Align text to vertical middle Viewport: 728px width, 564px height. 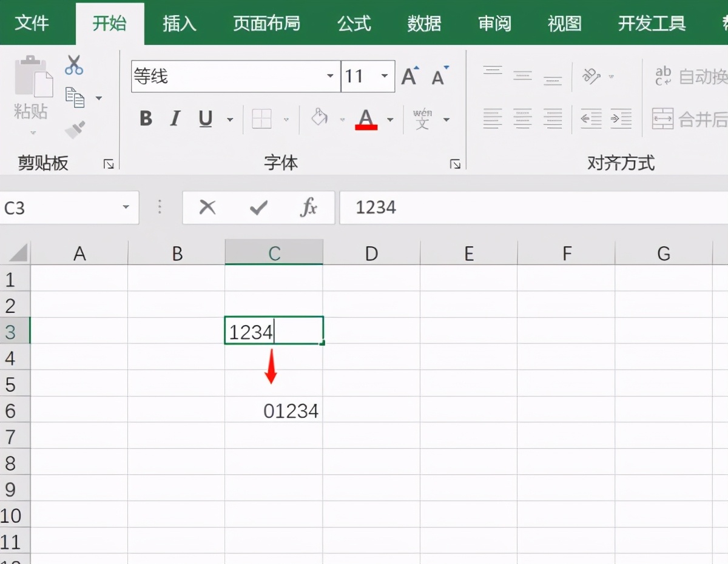(522, 75)
